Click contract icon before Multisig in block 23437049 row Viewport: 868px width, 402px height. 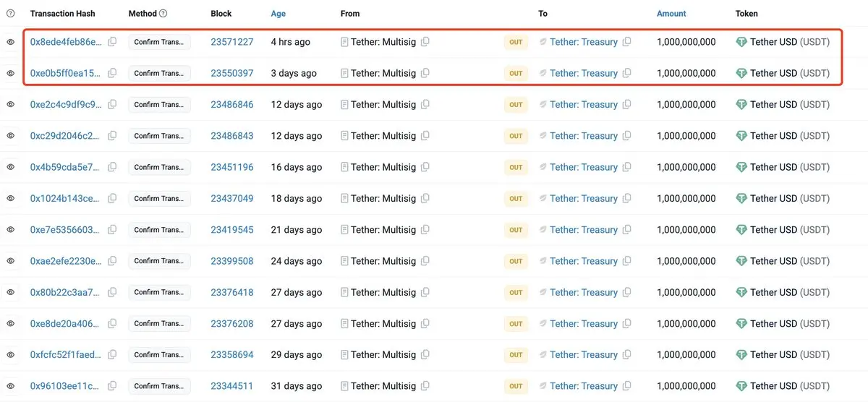click(x=345, y=199)
